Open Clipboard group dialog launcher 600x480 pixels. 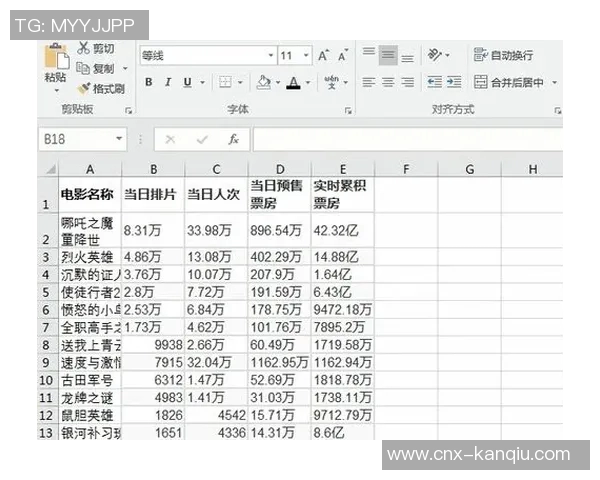pos(129,111)
